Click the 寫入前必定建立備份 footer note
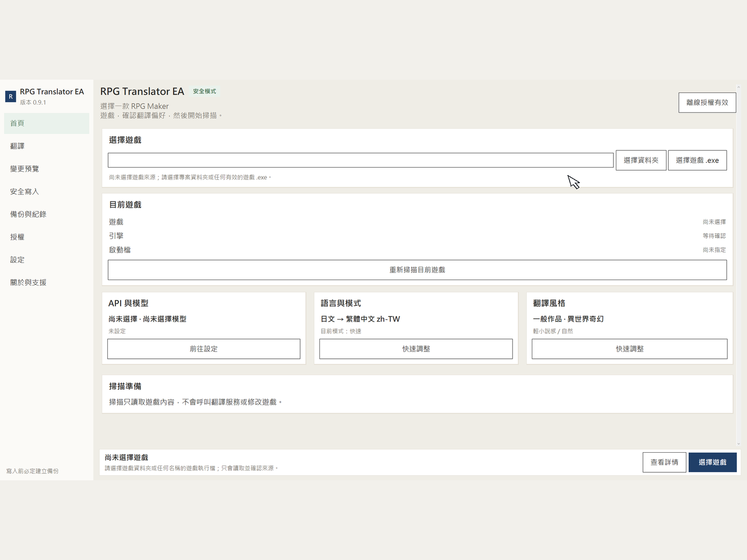 [32, 471]
